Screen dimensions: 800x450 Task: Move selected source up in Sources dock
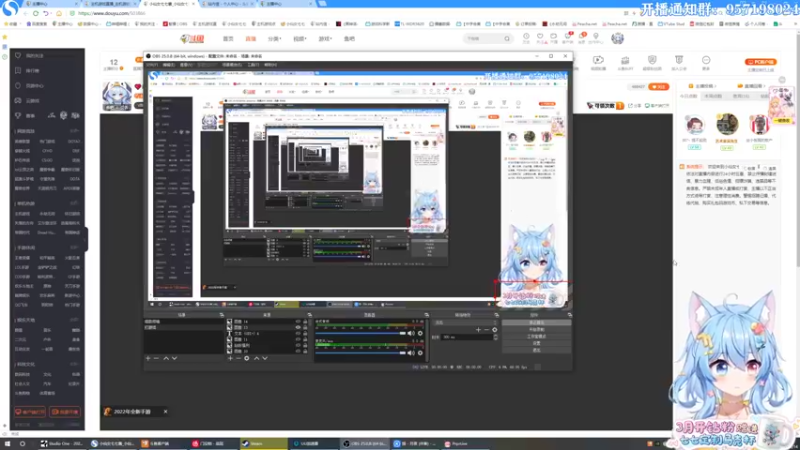click(256, 359)
